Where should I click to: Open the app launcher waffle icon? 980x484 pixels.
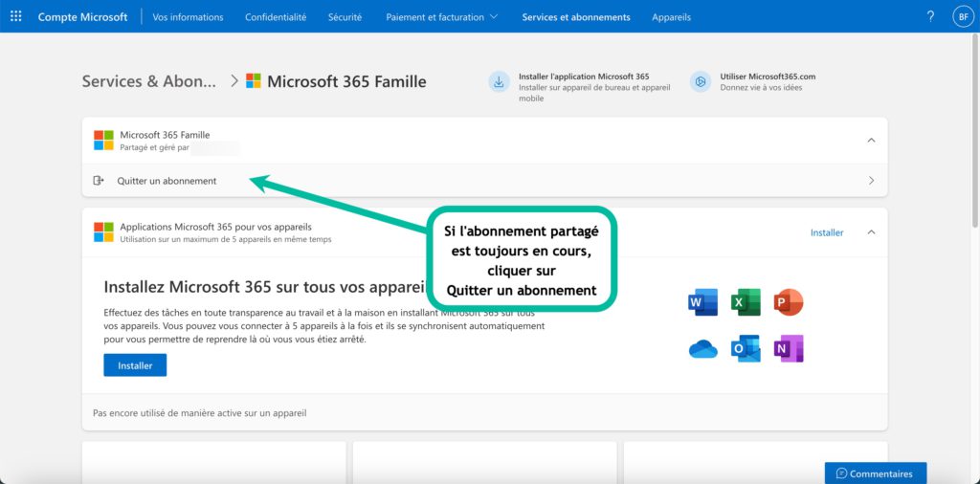15,16
